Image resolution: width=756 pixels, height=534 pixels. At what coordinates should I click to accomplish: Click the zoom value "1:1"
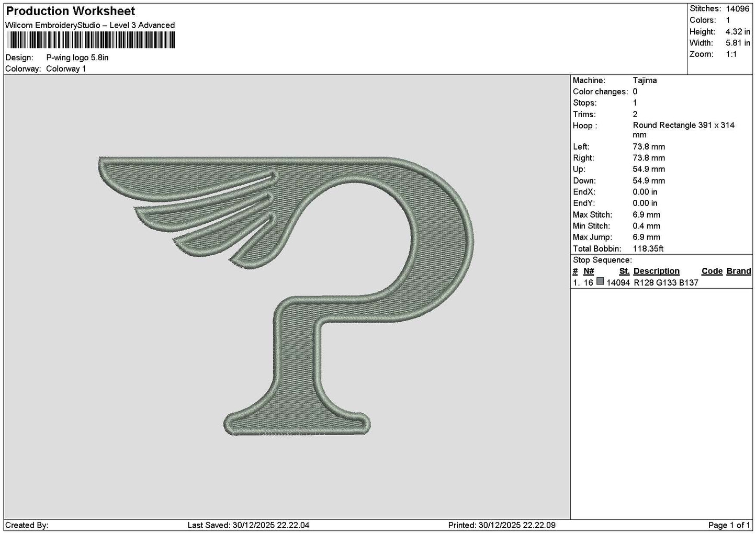[731, 54]
